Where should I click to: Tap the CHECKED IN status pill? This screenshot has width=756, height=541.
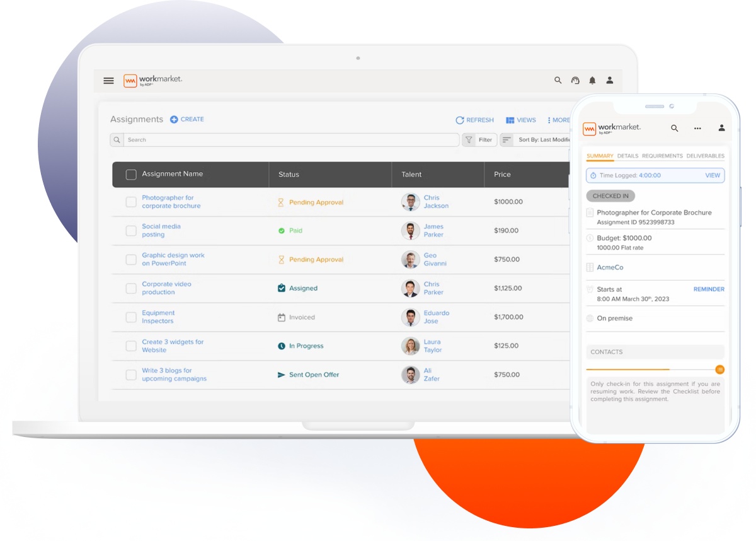coord(610,196)
